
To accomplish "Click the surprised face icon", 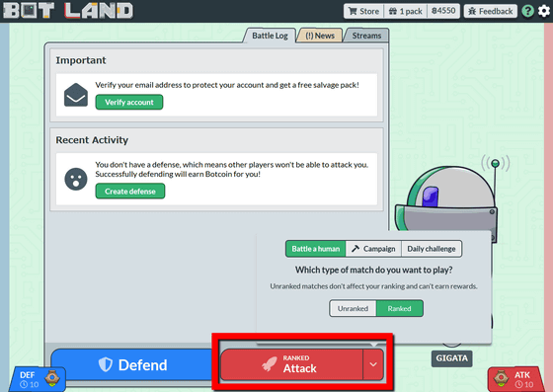I will click(76, 179).
